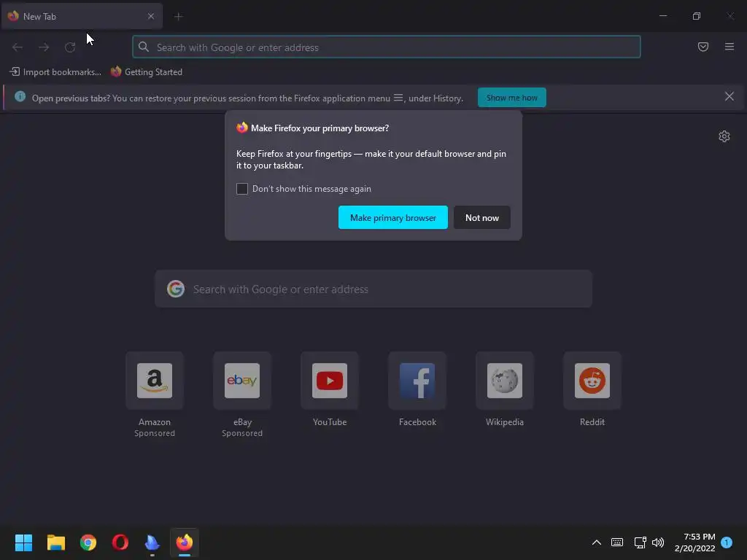Open the volume tray icon

[658, 542]
